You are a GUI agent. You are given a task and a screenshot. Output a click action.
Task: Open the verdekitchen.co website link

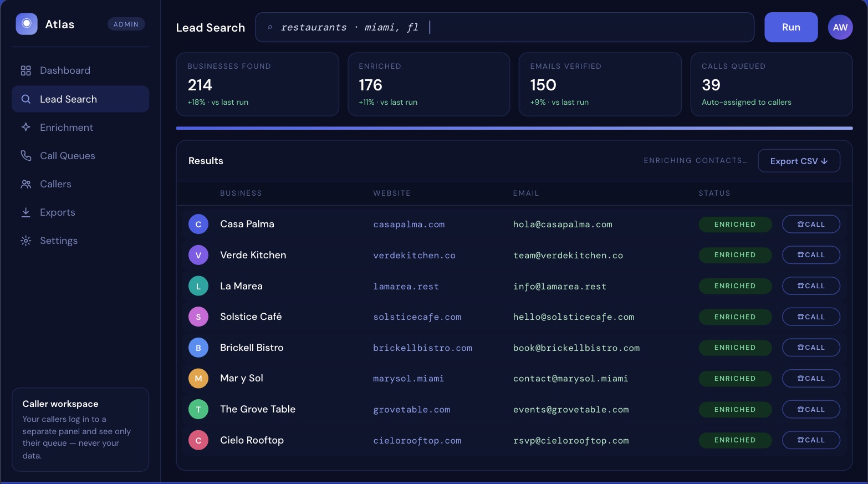[415, 256]
